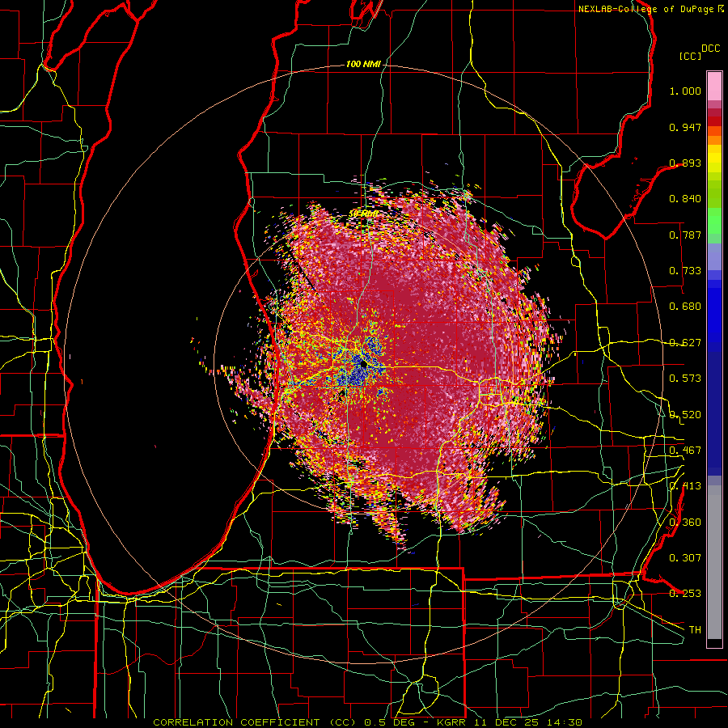
Task: Select the 0.787 scale value
Action: point(685,235)
